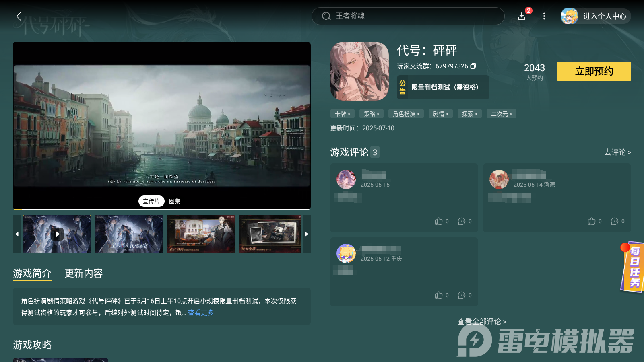Image resolution: width=644 pixels, height=362 pixels.
Task: Play the trailer video thumbnail
Action: 57,234
